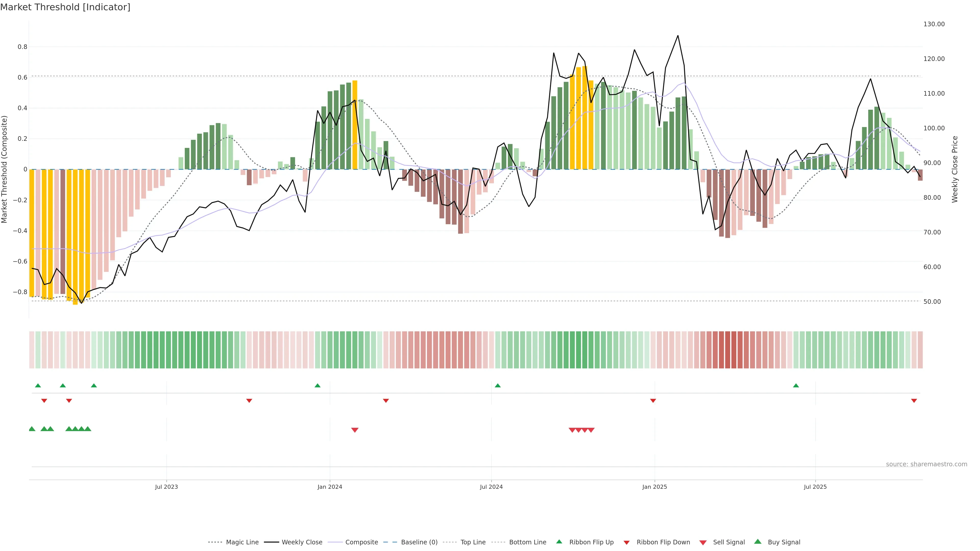Click the last ribbon flip down marker at far right
The width and height of the screenshot is (980, 551).
(914, 400)
